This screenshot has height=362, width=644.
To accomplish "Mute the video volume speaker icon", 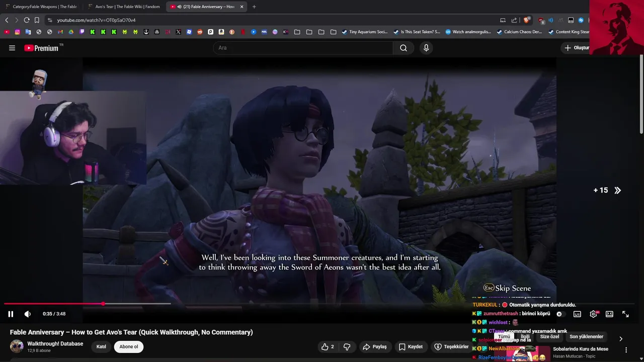I will pyautogui.click(x=28, y=314).
